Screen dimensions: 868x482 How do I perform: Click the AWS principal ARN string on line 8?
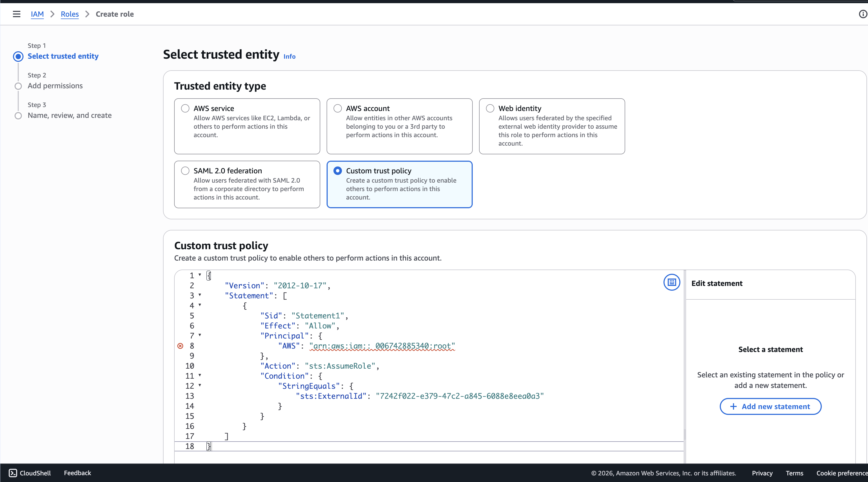click(382, 346)
